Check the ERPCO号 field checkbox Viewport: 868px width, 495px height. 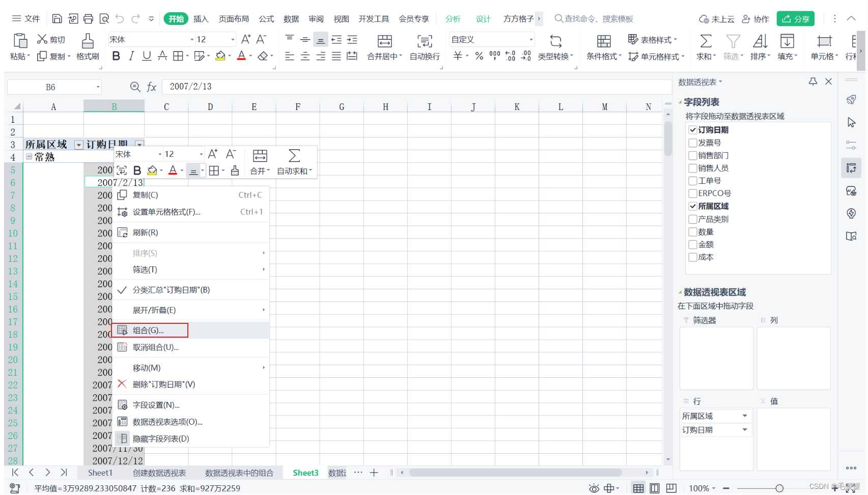pos(692,194)
